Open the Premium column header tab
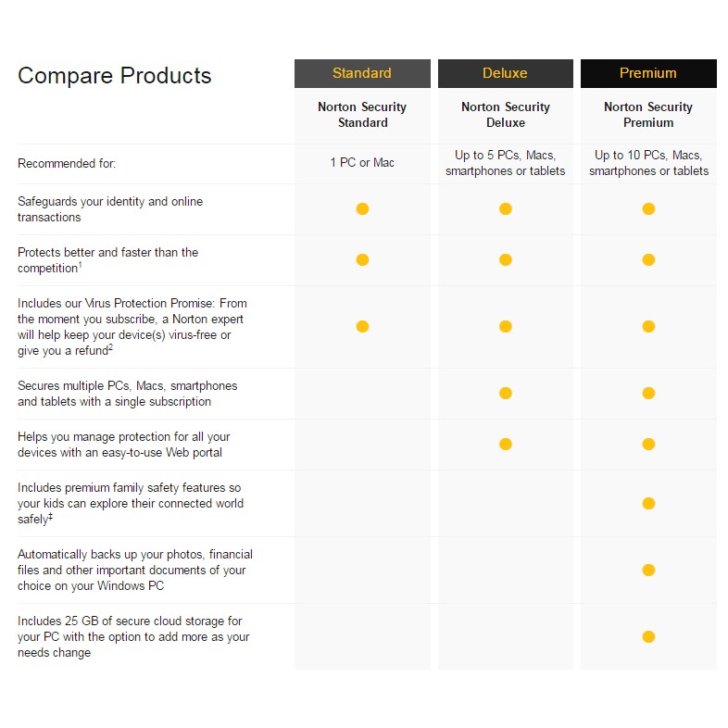This screenshot has width=728, height=728. (x=648, y=73)
